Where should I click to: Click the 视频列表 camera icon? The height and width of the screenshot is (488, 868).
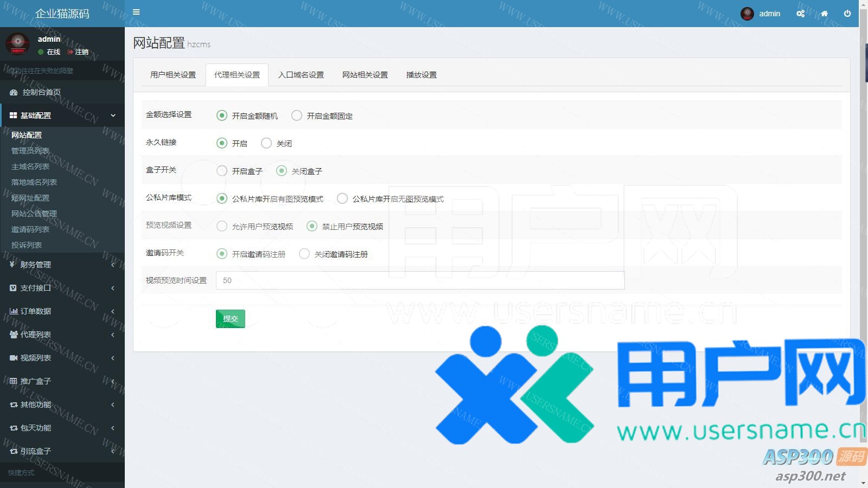click(x=14, y=358)
